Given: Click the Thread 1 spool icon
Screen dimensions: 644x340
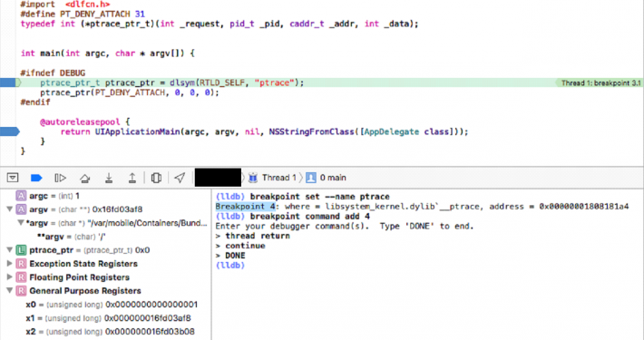Looking at the screenshot, I should pyautogui.click(x=253, y=178).
